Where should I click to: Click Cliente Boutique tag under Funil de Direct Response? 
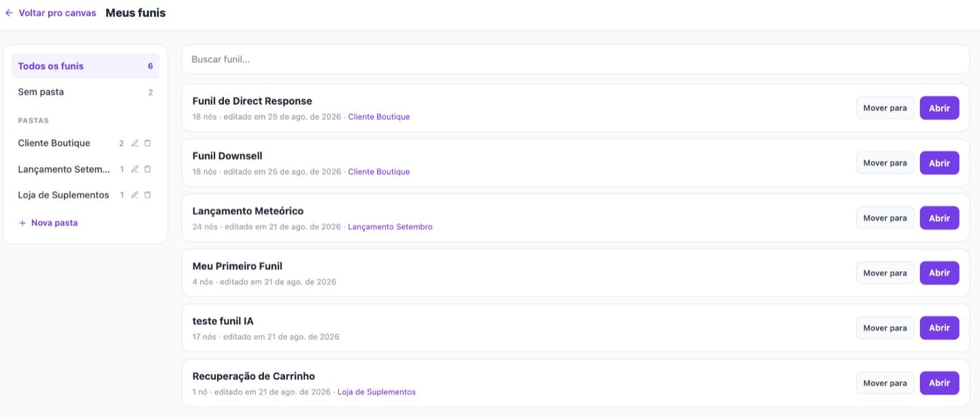pyautogui.click(x=379, y=117)
